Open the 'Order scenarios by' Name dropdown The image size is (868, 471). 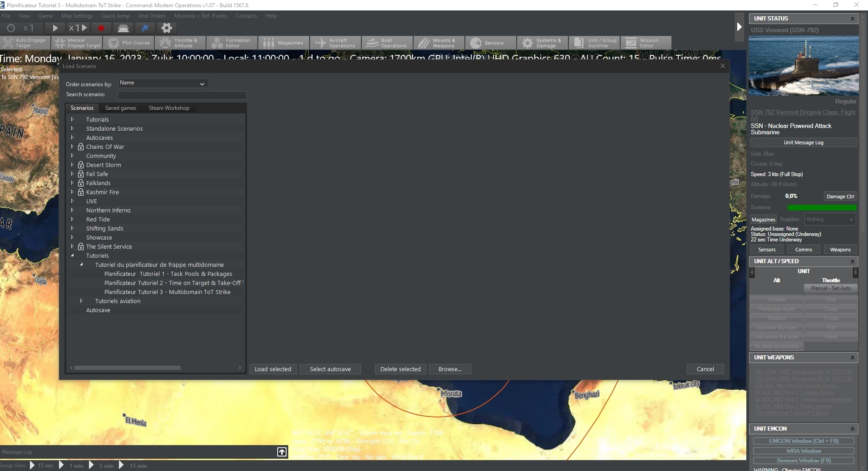[163, 83]
